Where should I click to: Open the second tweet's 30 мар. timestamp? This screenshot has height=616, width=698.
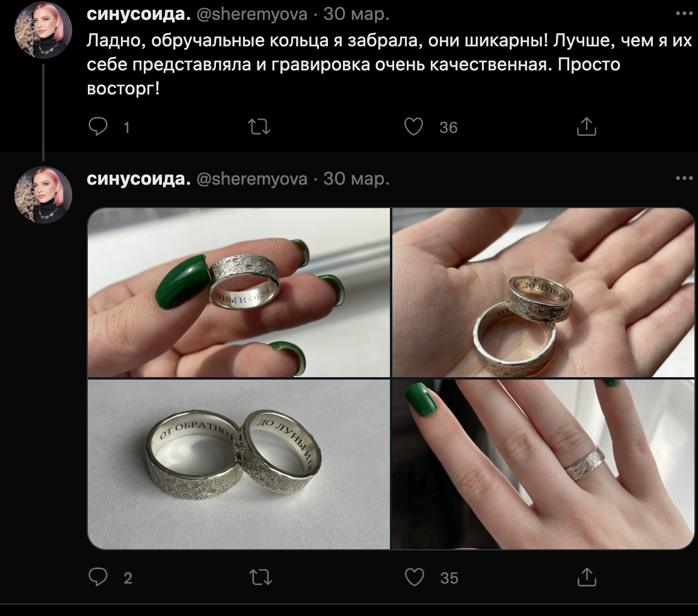[x=356, y=179]
